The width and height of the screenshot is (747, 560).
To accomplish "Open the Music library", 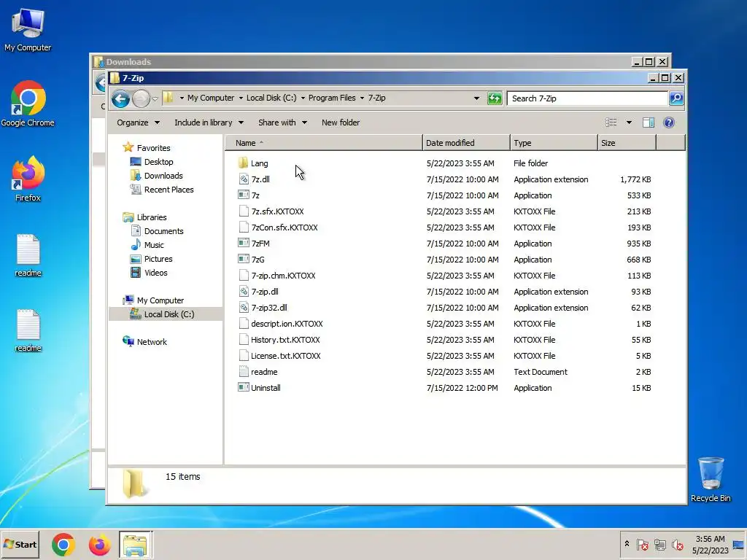I will [154, 245].
